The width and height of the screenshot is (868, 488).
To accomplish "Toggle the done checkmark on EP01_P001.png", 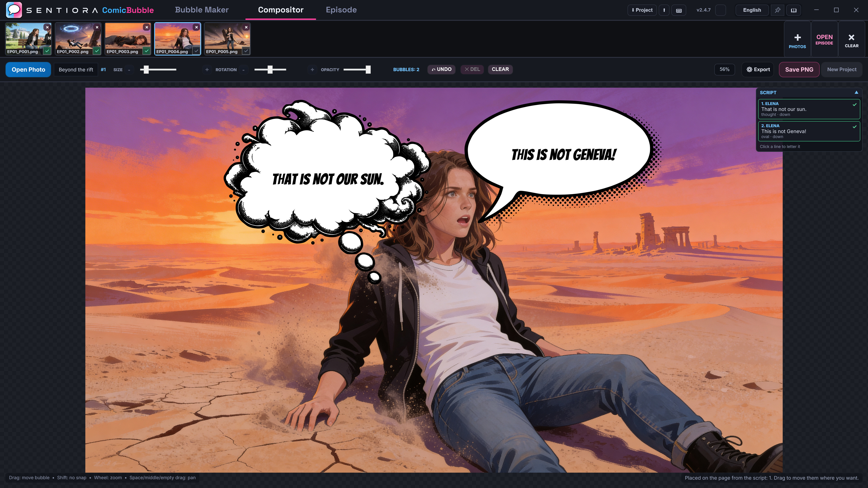I will click(x=47, y=51).
